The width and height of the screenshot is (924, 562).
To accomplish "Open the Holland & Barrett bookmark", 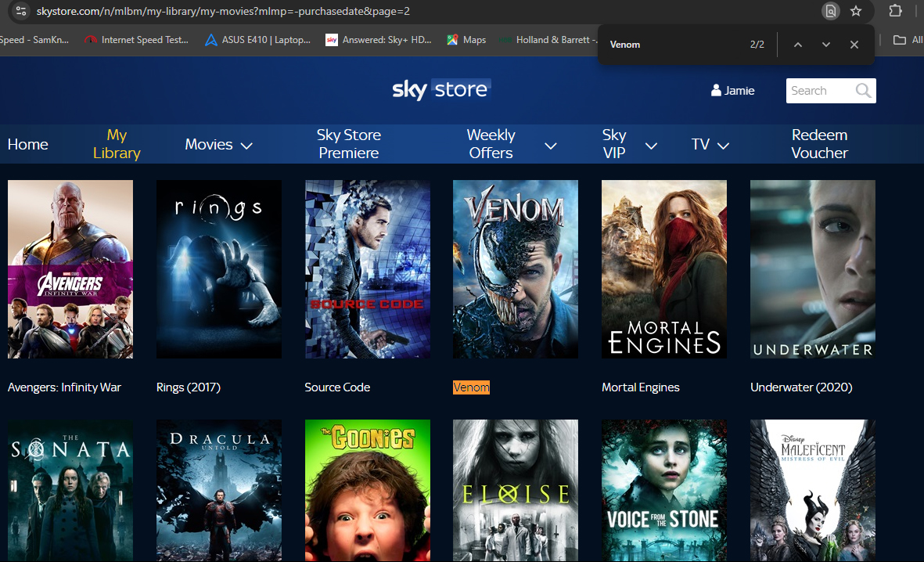I will 548,40.
